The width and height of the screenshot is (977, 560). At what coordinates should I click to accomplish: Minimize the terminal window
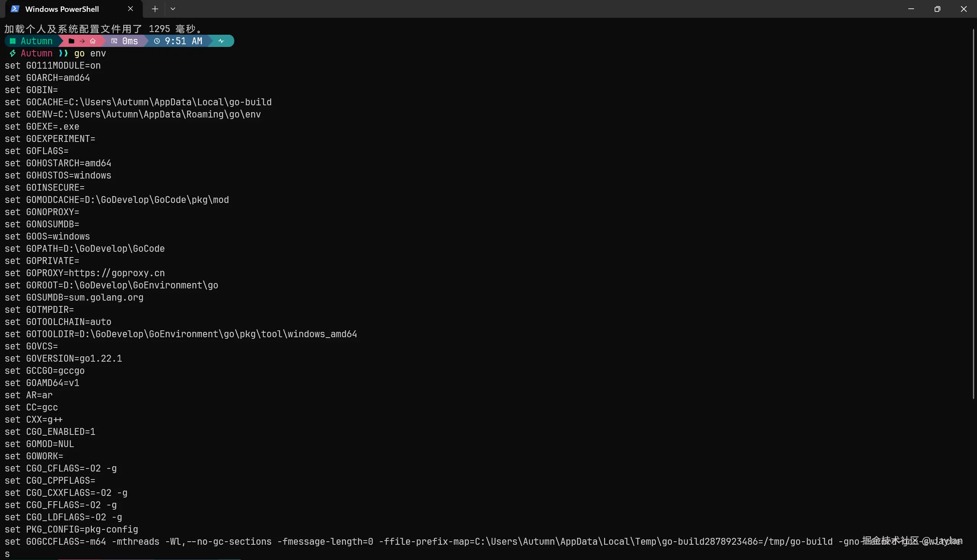point(911,9)
